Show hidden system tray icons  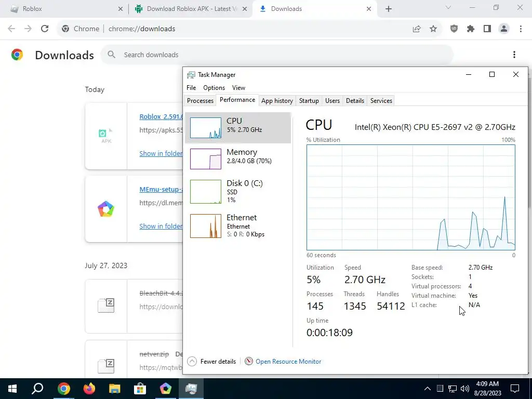coord(428,389)
